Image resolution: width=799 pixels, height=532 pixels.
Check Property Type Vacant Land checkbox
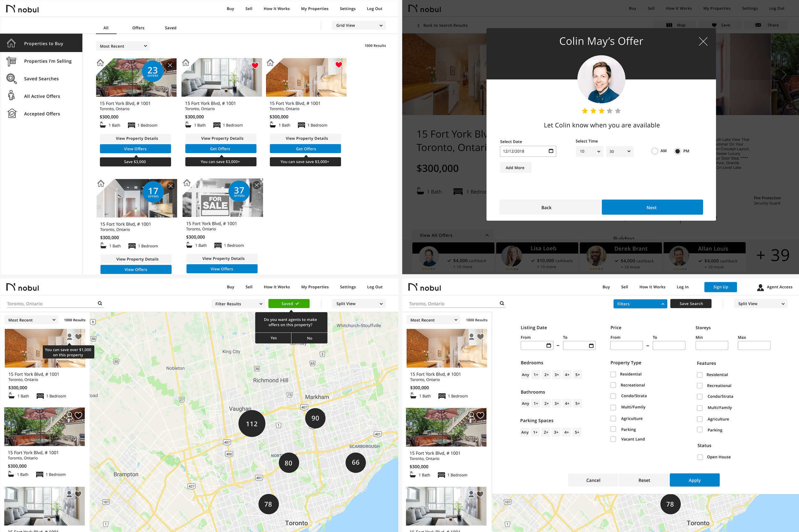(613, 439)
